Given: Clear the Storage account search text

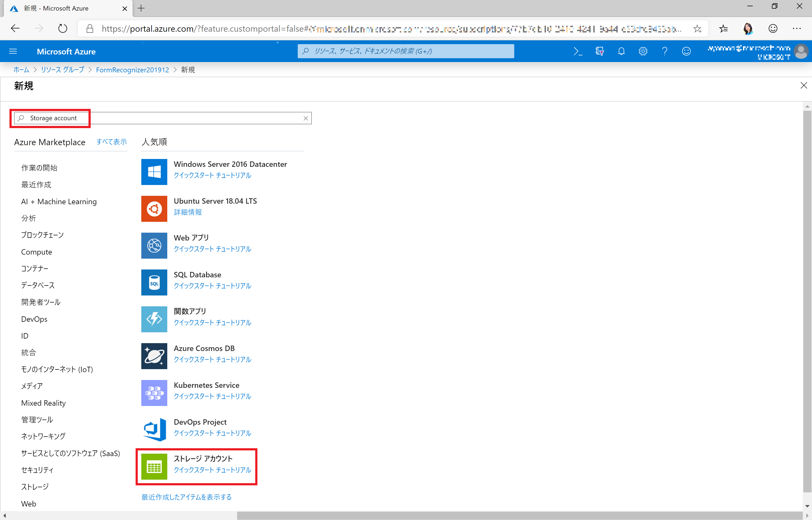Looking at the screenshot, I should 306,118.
